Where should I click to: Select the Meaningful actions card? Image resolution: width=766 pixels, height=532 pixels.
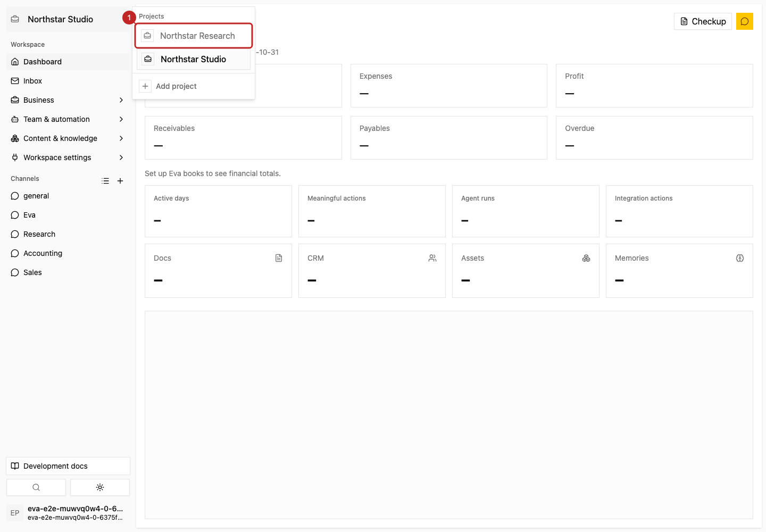372,211
